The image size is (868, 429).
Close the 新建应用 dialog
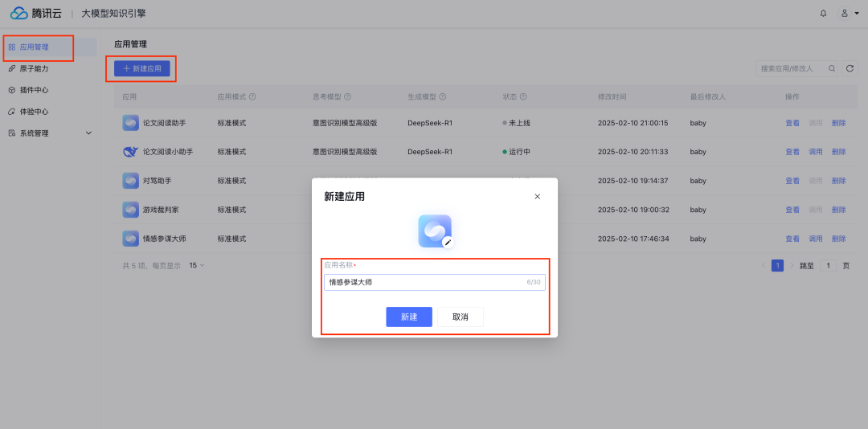click(538, 196)
